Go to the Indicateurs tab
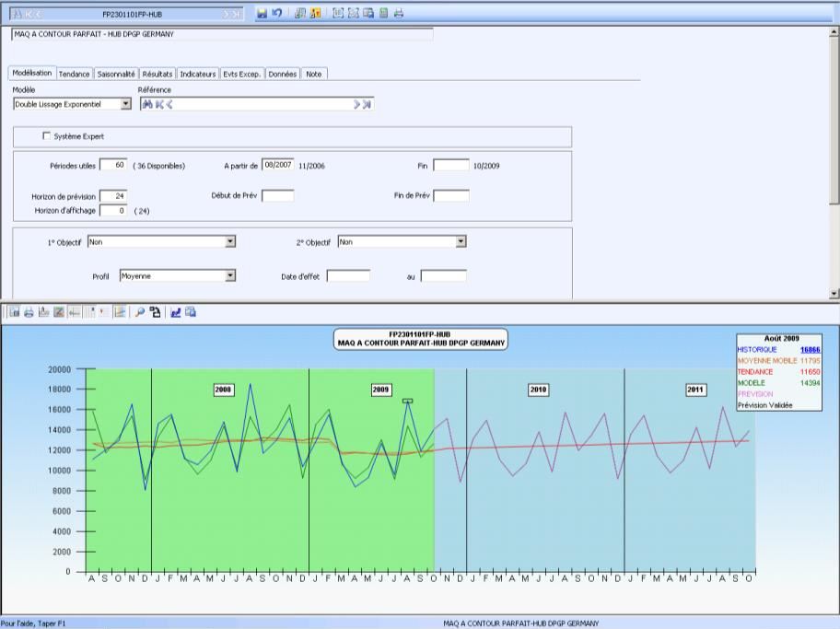The width and height of the screenshot is (840, 629). (198, 74)
